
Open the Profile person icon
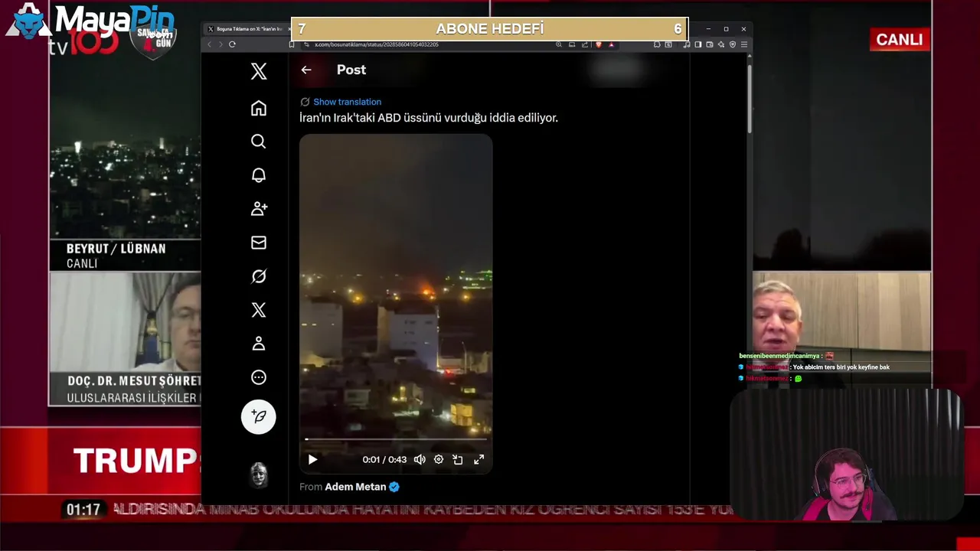point(259,344)
